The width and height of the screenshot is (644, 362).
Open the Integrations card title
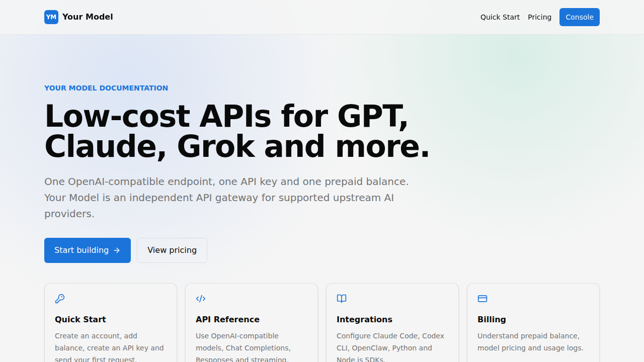point(364,319)
